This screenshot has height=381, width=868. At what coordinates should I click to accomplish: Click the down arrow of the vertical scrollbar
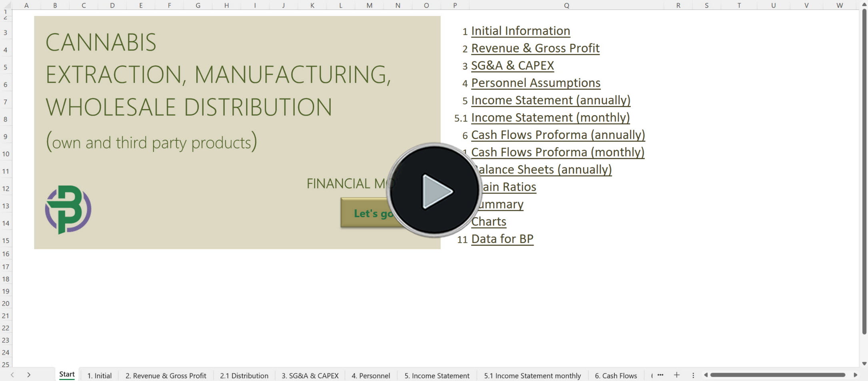(864, 364)
